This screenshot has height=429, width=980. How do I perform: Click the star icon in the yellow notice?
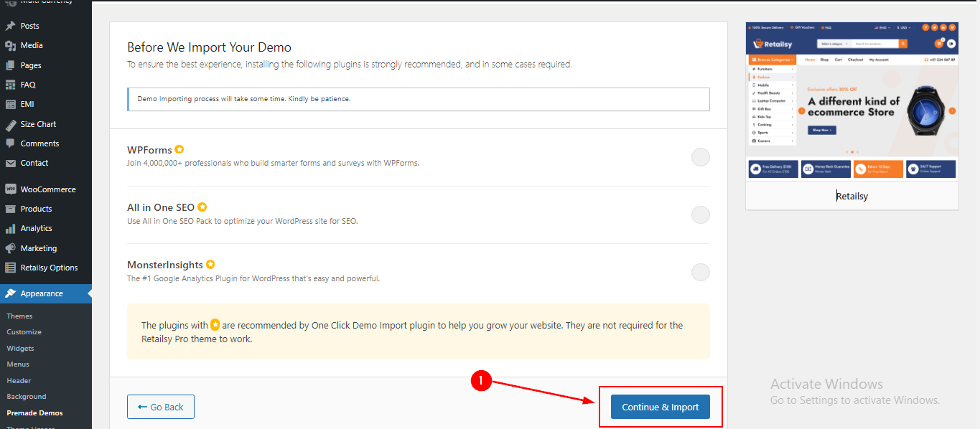pyautogui.click(x=215, y=324)
